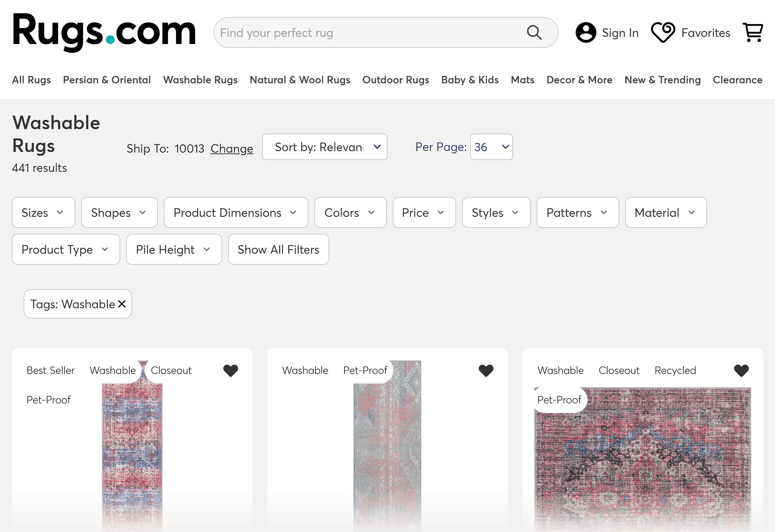Expand the Shapes filter
The image size is (775, 532).
pos(119,212)
